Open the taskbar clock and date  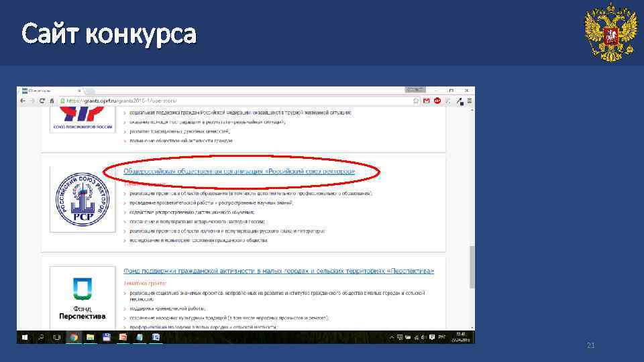click(460, 337)
